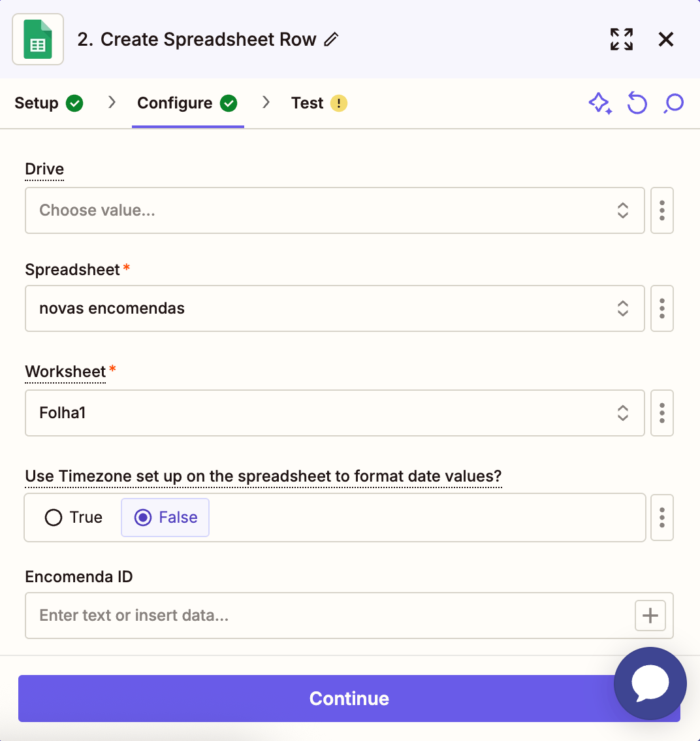Click the Google Sheets app icon
Screen dimensions: 700x741
pos(38,39)
